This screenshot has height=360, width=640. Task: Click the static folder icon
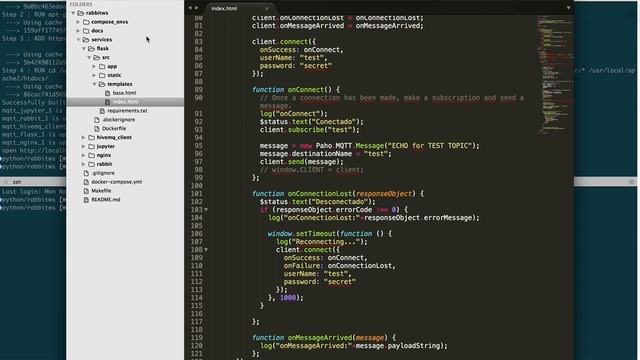102,76
